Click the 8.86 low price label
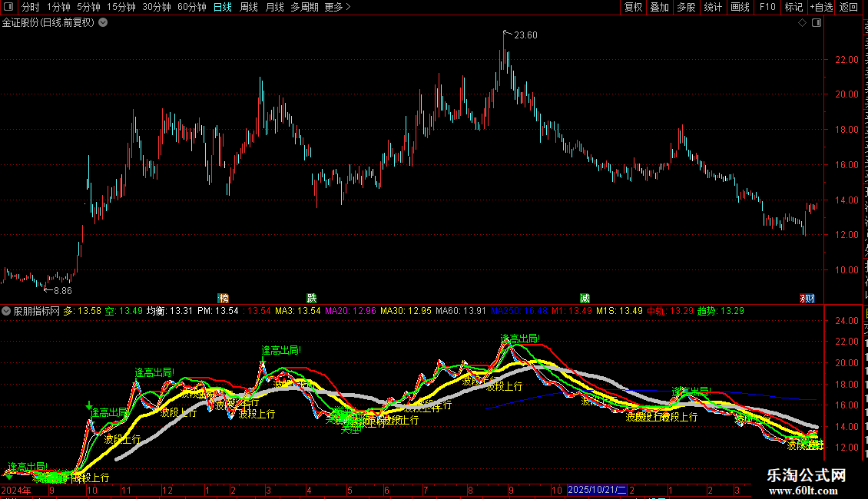The image size is (868, 499). click(x=62, y=291)
